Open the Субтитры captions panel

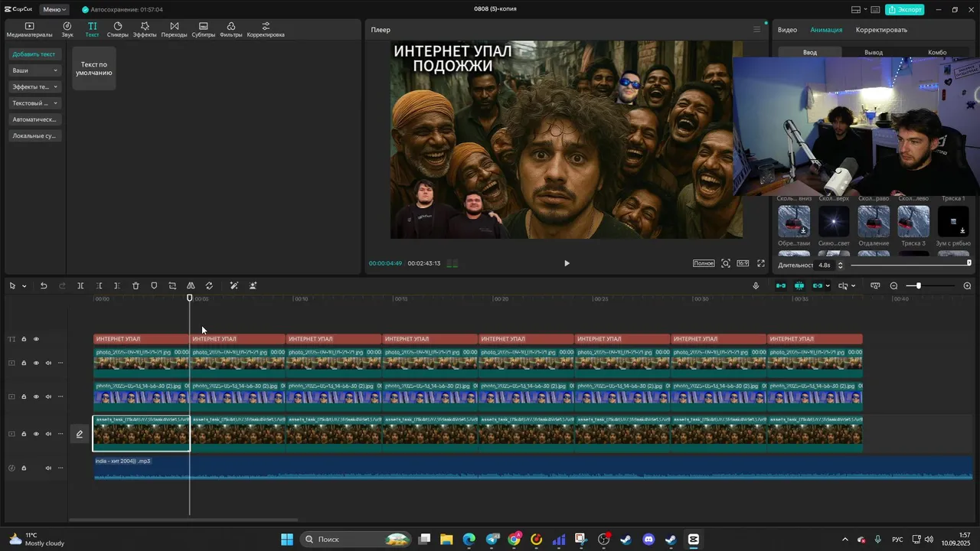(x=204, y=30)
